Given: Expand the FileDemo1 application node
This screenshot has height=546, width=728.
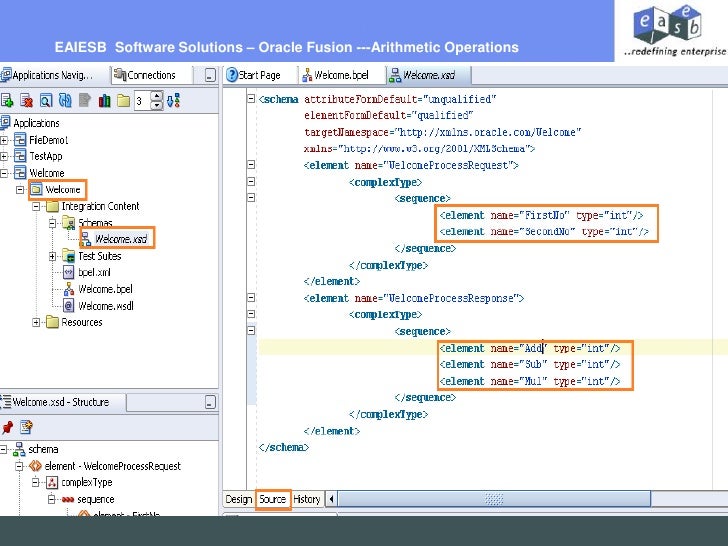Looking at the screenshot, I should [x=4, y=140].
